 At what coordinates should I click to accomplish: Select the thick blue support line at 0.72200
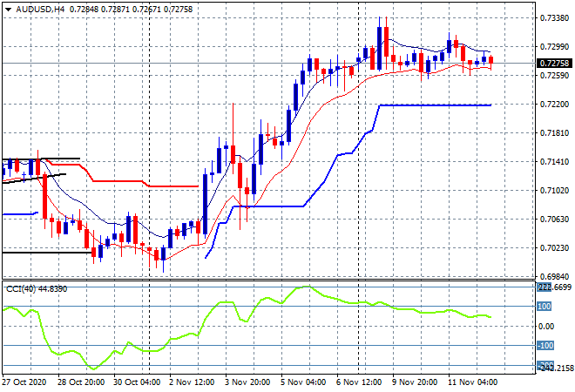point(436,105)
